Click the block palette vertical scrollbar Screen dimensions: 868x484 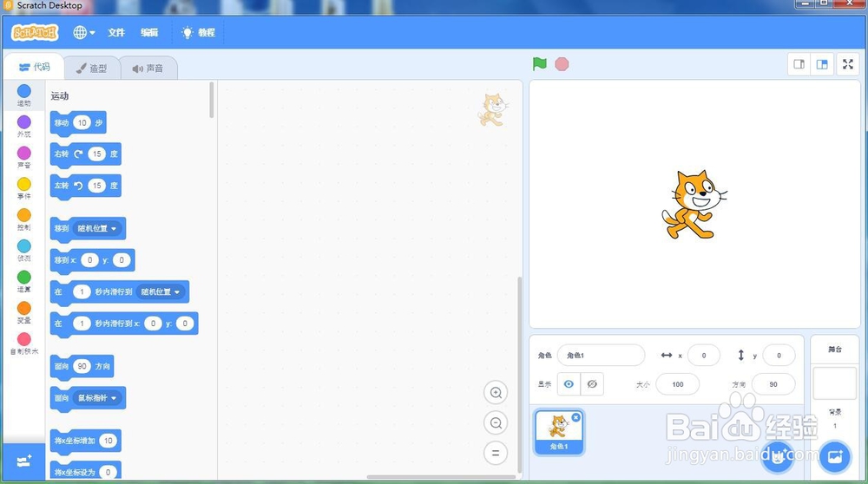(212, 100)
